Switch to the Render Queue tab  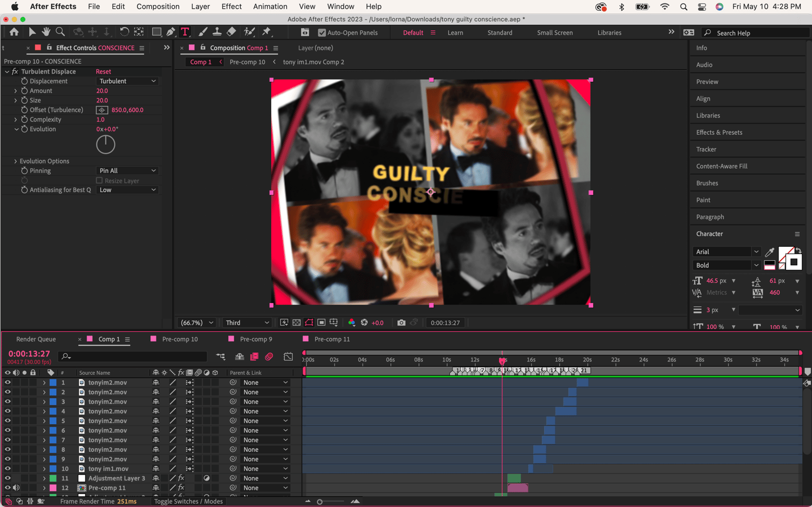(x=36, y=339)
